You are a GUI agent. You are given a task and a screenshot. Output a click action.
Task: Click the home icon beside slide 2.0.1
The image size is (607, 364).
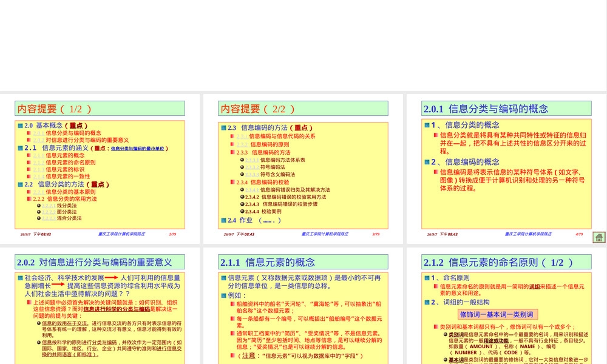click(x=599, y=237)
